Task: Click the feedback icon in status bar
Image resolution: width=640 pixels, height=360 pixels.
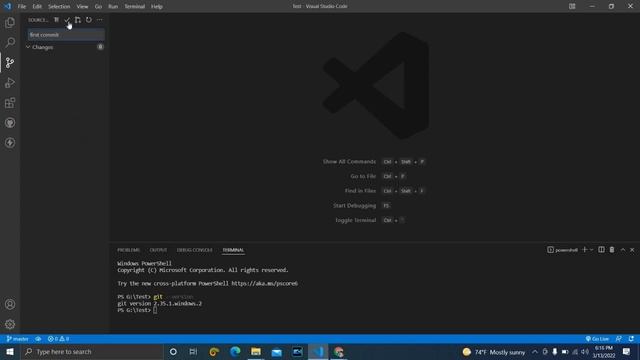Action: [x=619, y=339]
